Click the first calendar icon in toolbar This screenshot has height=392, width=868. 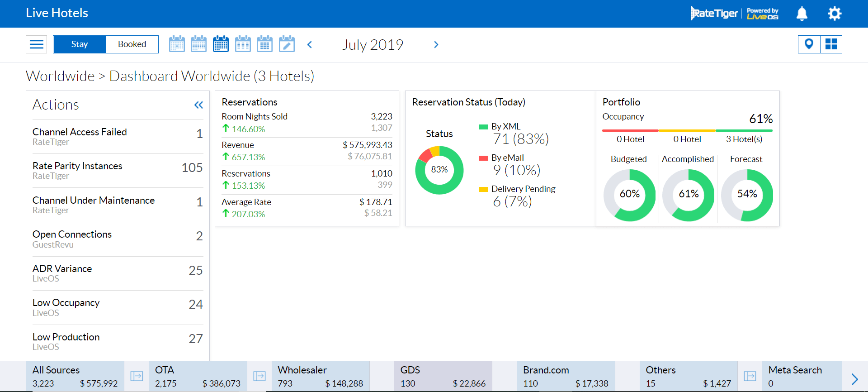[x=177, y=44]
